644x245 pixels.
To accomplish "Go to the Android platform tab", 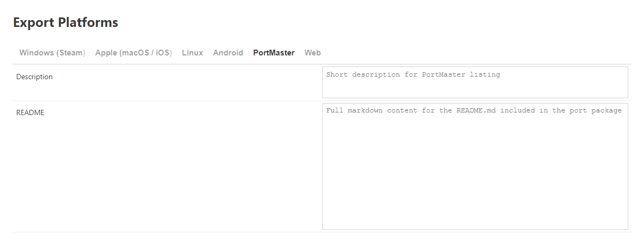I will tap(228, 53).
